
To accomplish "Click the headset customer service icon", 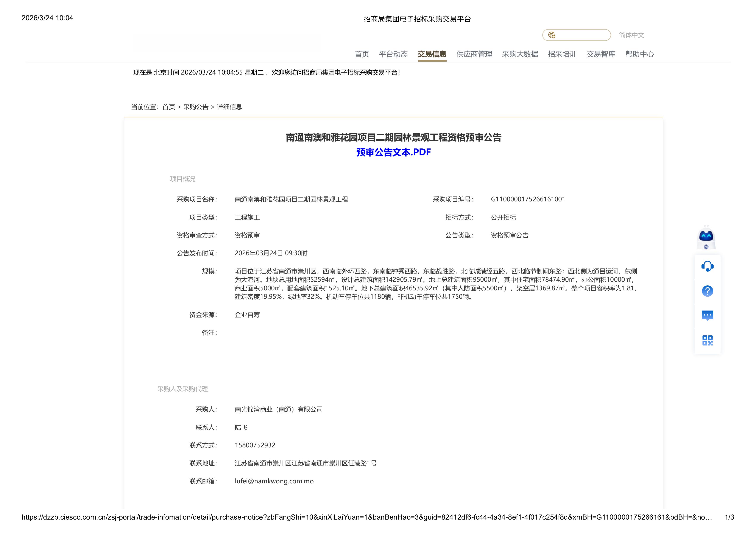I will click(707, 266).
